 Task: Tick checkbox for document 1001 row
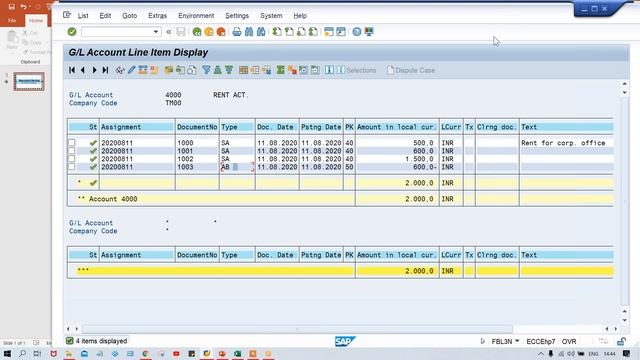point(71,151)
